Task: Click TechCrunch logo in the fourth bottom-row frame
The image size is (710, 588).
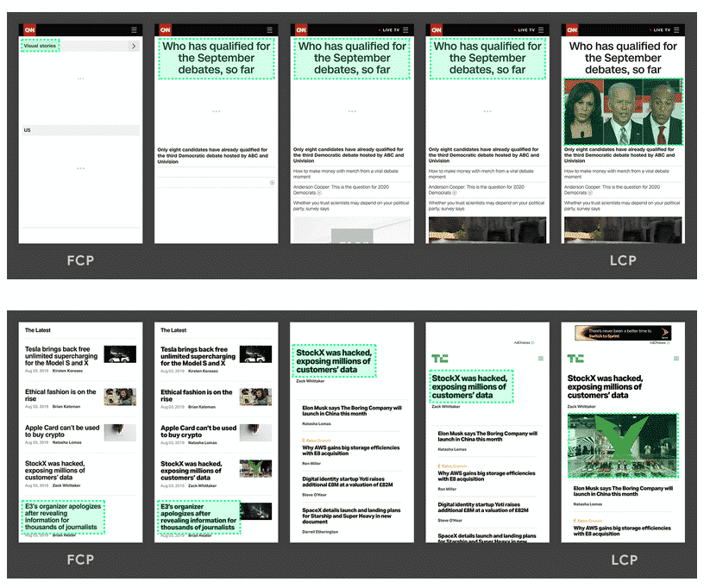Action: point(439,358)
